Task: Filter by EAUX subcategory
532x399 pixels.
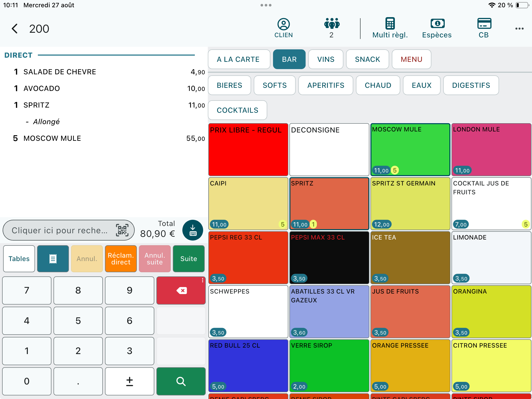Action: click(422, 85)
